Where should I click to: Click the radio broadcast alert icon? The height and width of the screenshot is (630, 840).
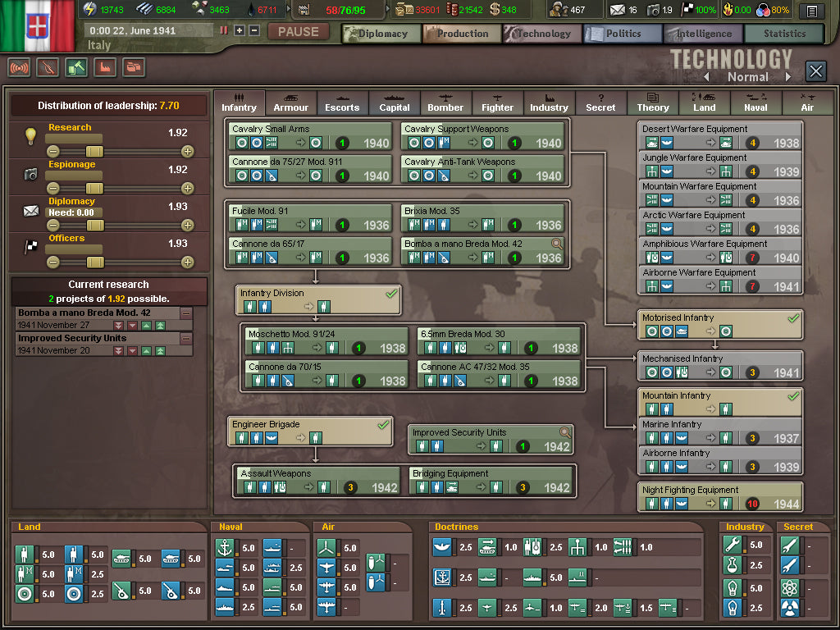tap(19, 67)
